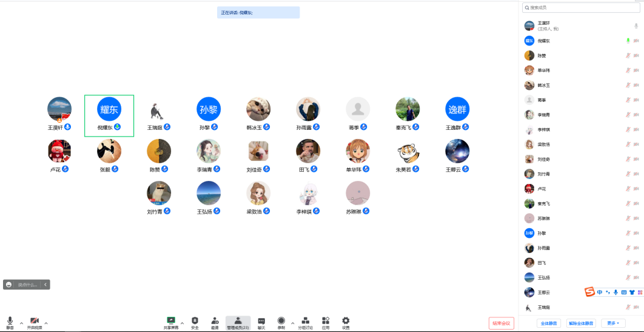
Task: Toggle microphone for 陈赞 in member list
Action: tap(628, 56)
